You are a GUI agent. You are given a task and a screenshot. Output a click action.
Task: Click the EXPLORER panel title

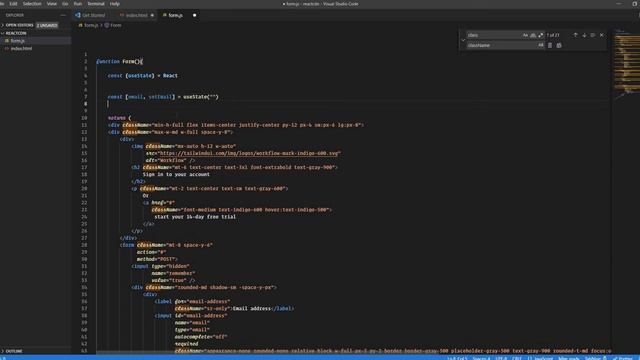[15, 15]
